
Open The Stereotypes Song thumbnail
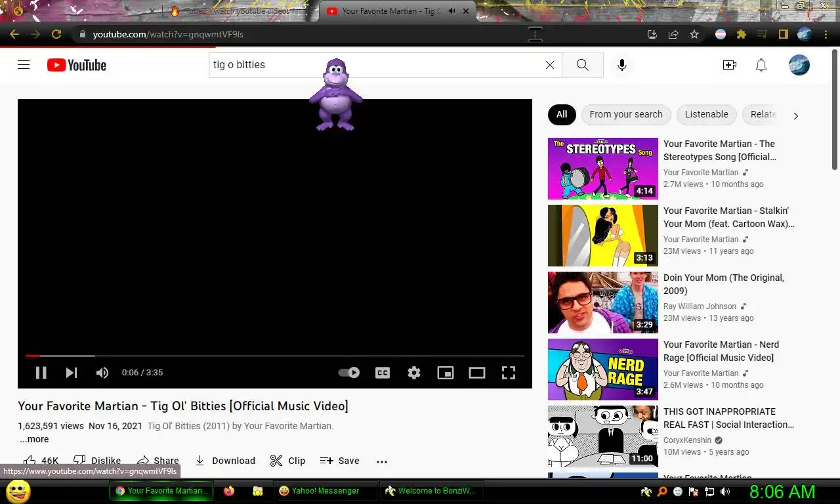click(x=603, y=169)
